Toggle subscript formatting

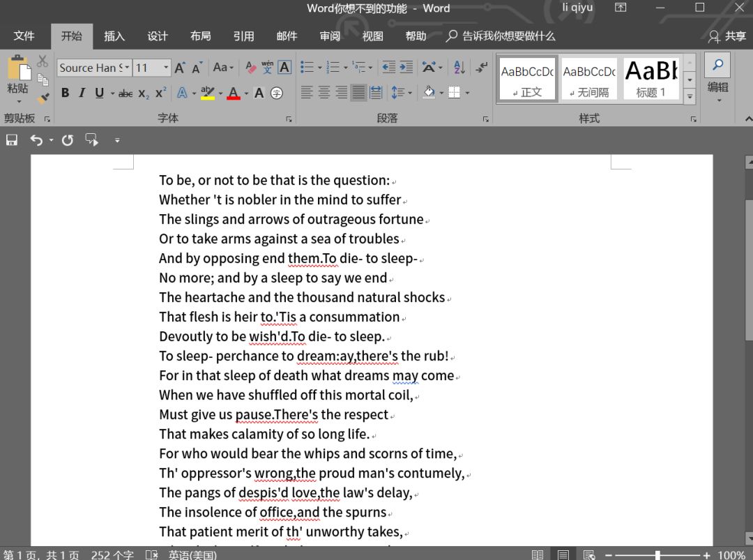pos(144,93)
